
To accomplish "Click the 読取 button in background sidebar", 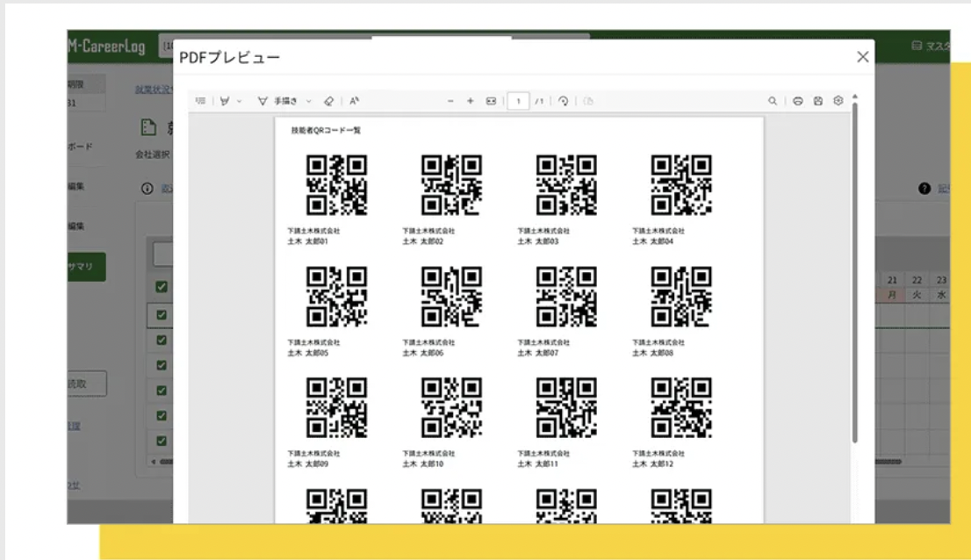I will [x=87, y=384].
